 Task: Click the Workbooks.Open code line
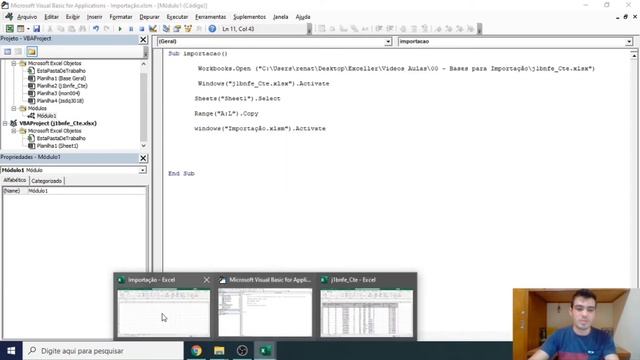(396, 69)
